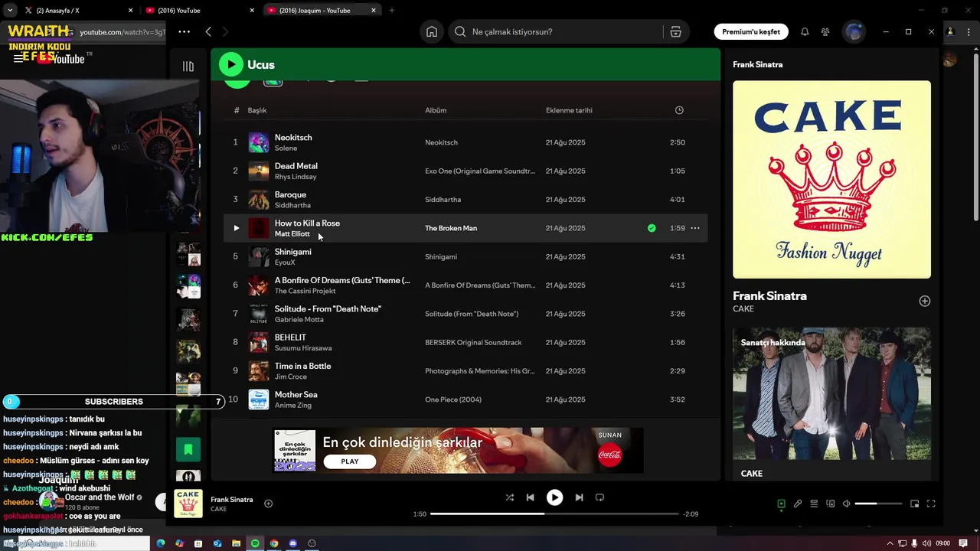Viewport: 980px width, 551px height.
Task: Open more options for How to Kill a Rose
Action: pyautogui.click(x=695, y=228)
